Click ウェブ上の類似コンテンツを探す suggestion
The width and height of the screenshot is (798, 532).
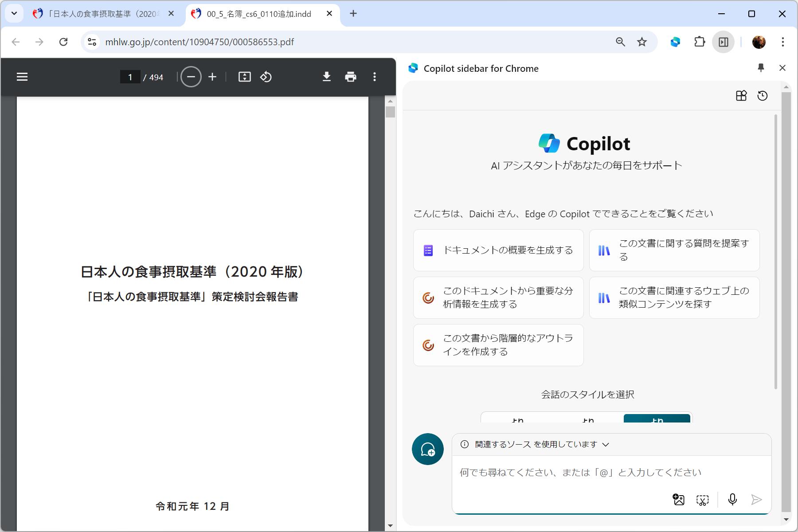point(674,297)
